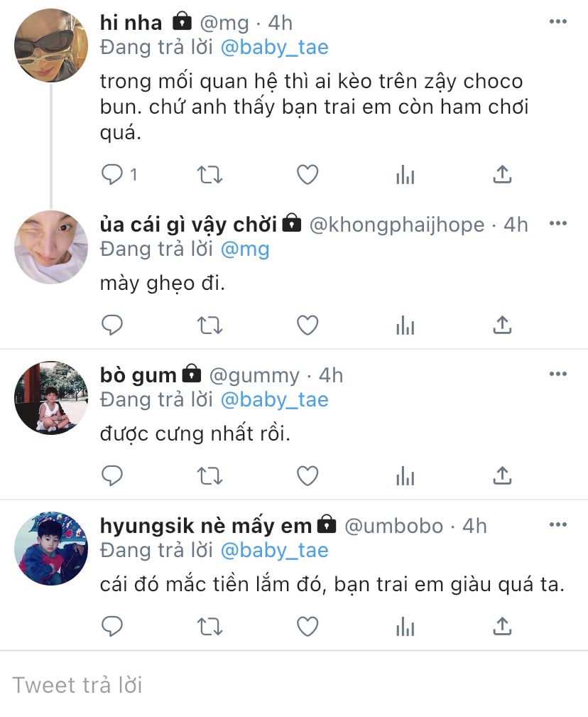The image size is (588, 717).
Task: Like the tweet from @mg
Action: pos(307,174)
